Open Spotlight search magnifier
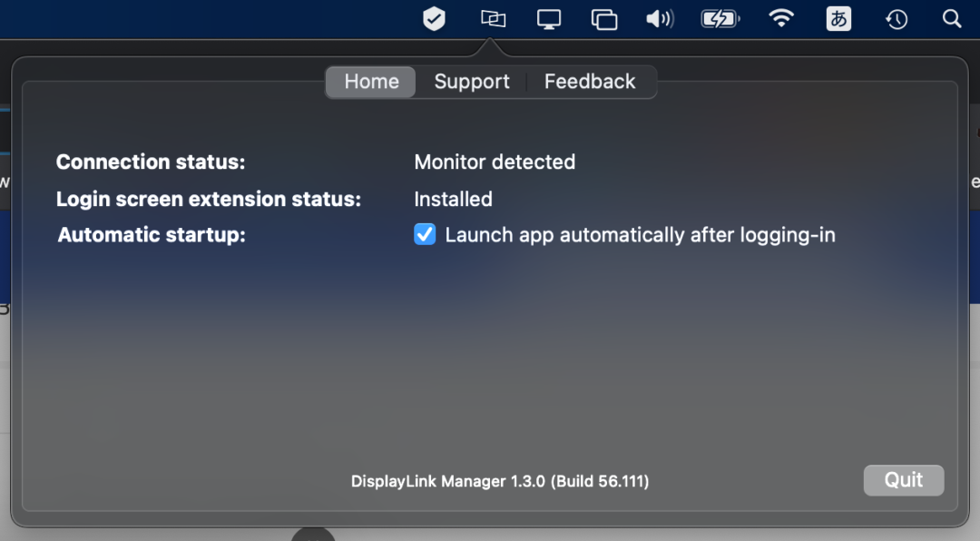980x541 pixels. pyautogui.click(x=951, y=19)
